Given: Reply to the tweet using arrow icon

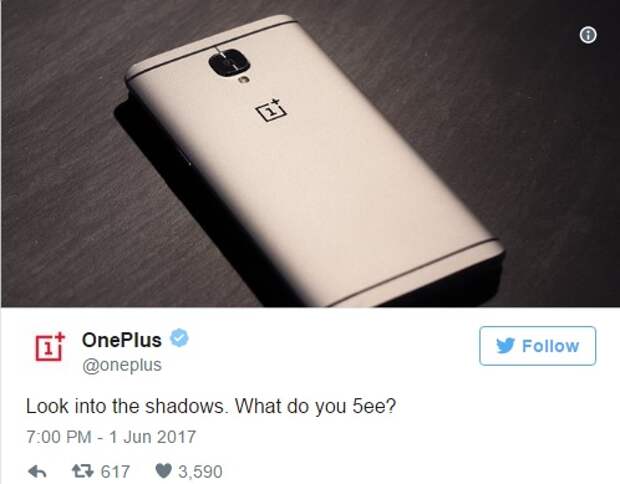Looking at the screenshot, I should 38,471.
